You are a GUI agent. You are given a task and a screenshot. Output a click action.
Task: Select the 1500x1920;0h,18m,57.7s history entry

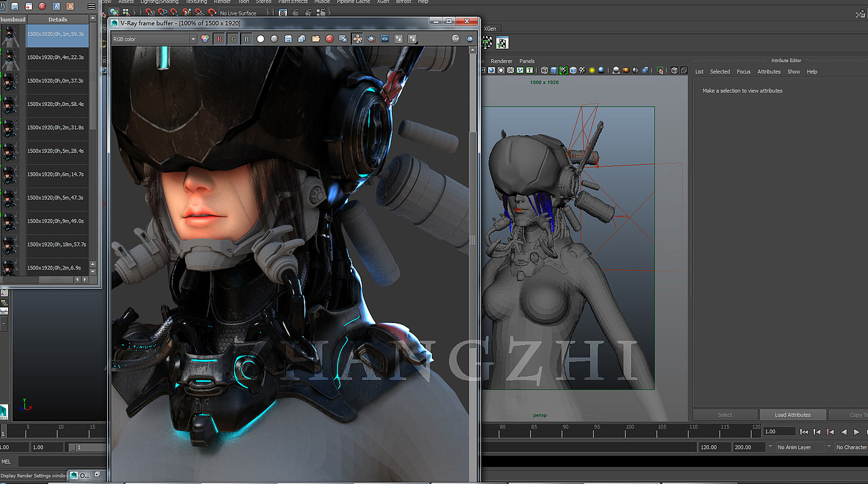(x=58, y=244)
